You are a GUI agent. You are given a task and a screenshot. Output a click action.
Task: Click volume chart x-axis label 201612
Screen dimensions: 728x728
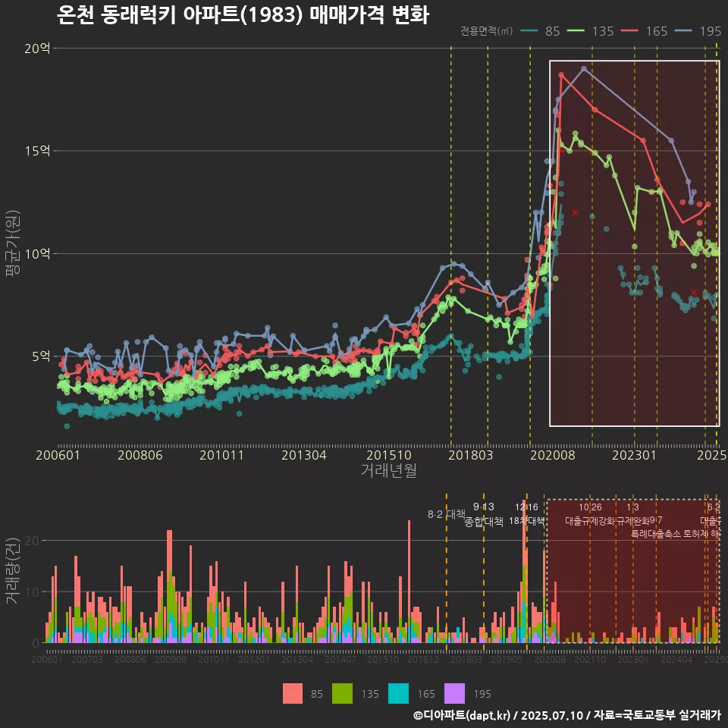[423, 659]
